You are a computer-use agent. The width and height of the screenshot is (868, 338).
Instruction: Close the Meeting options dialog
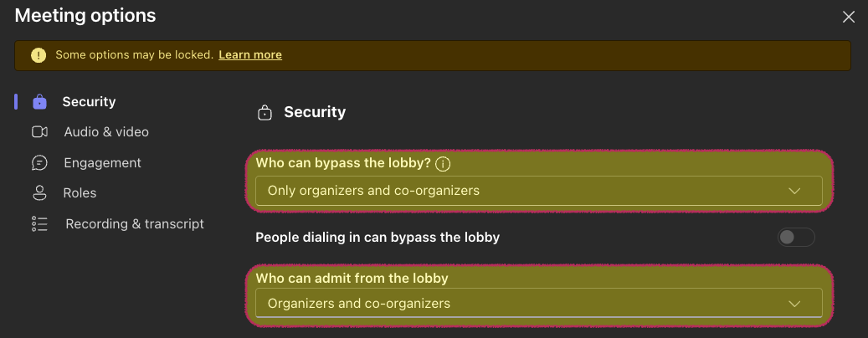[x=848, y=16]
